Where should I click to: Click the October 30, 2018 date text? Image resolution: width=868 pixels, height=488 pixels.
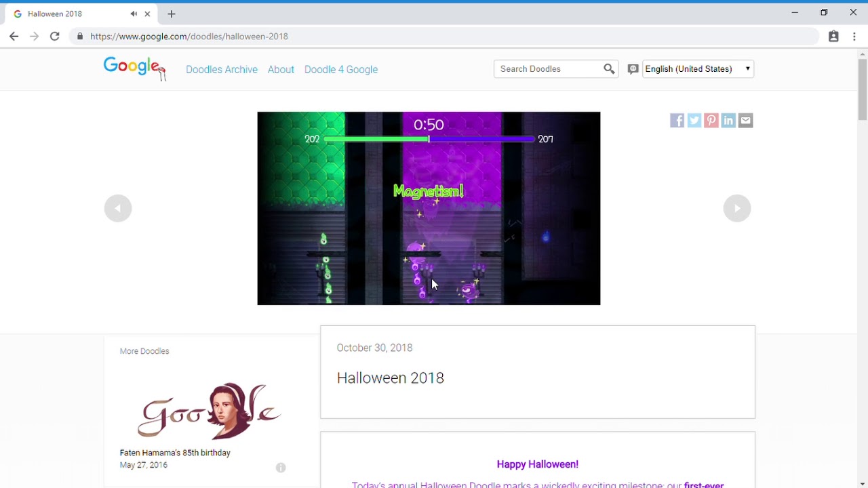(x=374, y=348)
